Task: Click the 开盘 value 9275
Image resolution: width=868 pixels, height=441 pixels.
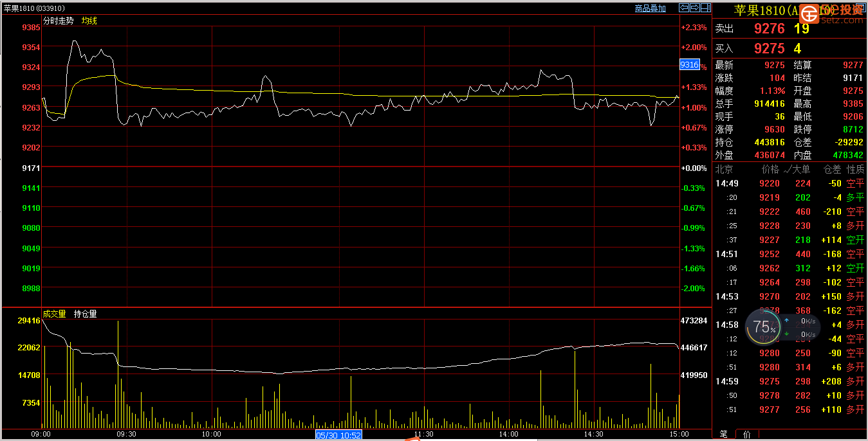Action: pyautogui.click(x=853, y=91)
